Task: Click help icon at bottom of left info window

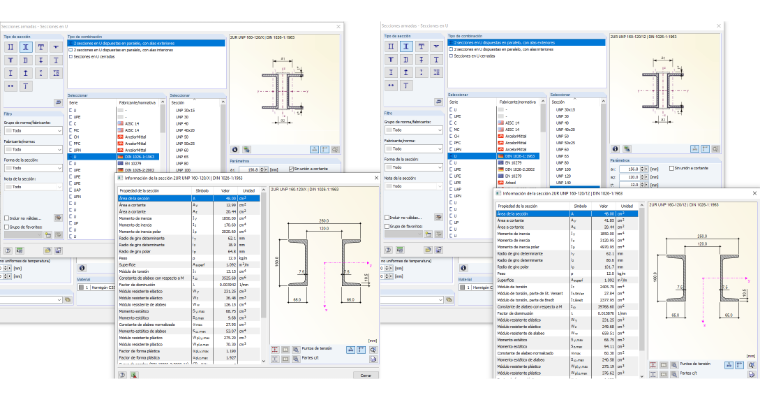Action: 123,375
